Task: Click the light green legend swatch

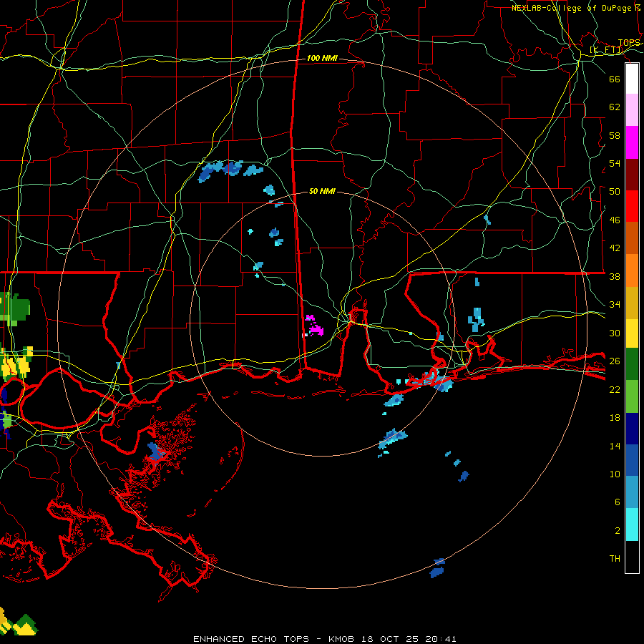Action: click(632, 396)
